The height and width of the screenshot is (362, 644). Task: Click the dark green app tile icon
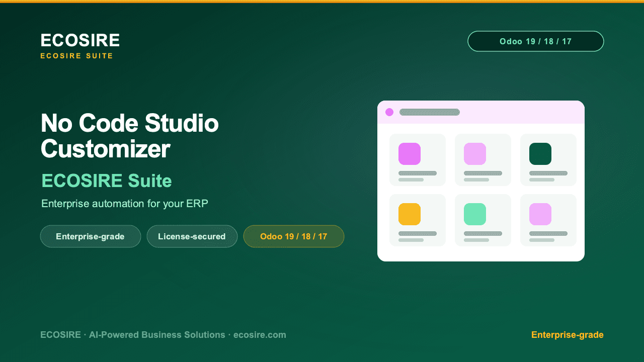click(540, 154)
